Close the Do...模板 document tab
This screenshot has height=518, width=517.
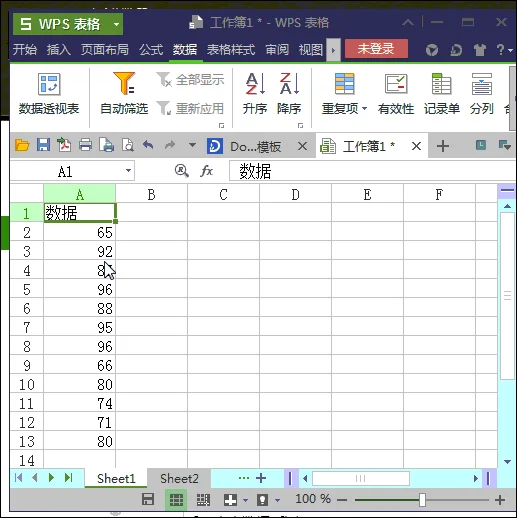(x=302, y=146)
